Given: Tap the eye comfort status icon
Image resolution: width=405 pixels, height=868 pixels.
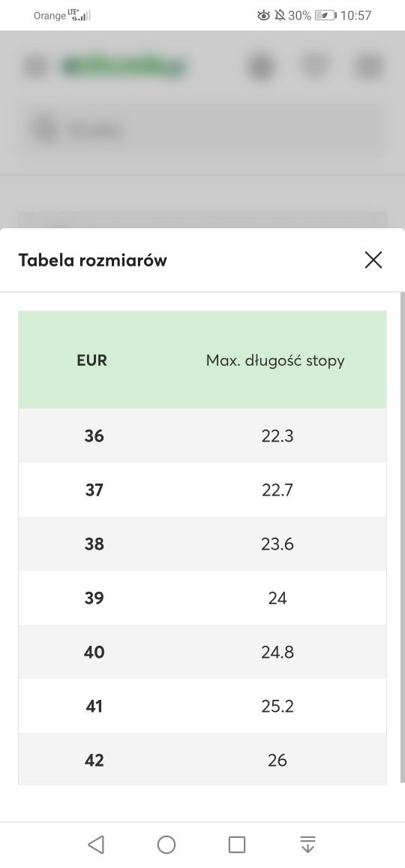Looking at the screenshot, I should 264,16.
